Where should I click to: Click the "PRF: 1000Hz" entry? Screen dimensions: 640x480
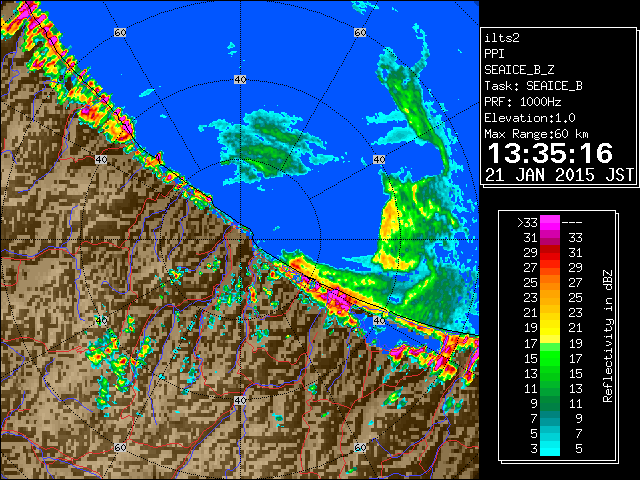523,102
